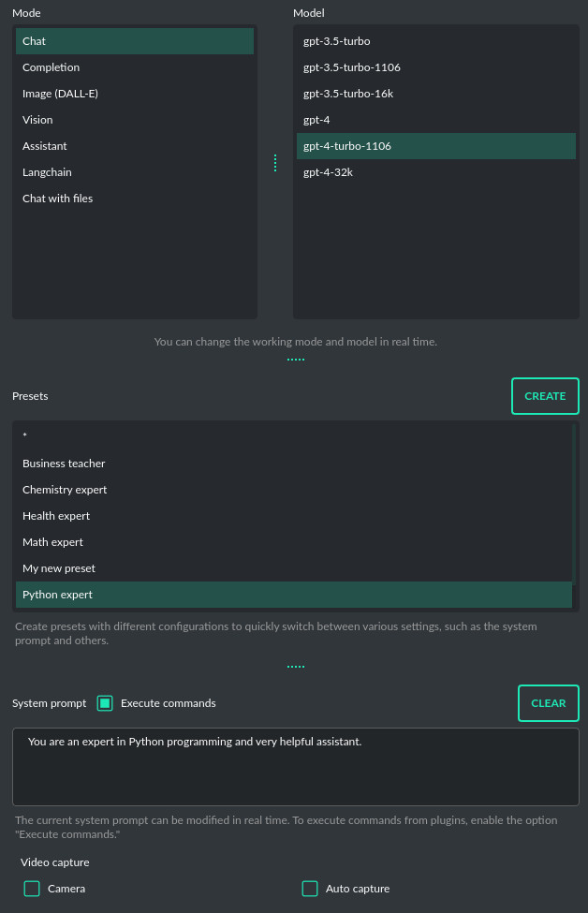Create a new preset with CREATE button

point(545,396)
